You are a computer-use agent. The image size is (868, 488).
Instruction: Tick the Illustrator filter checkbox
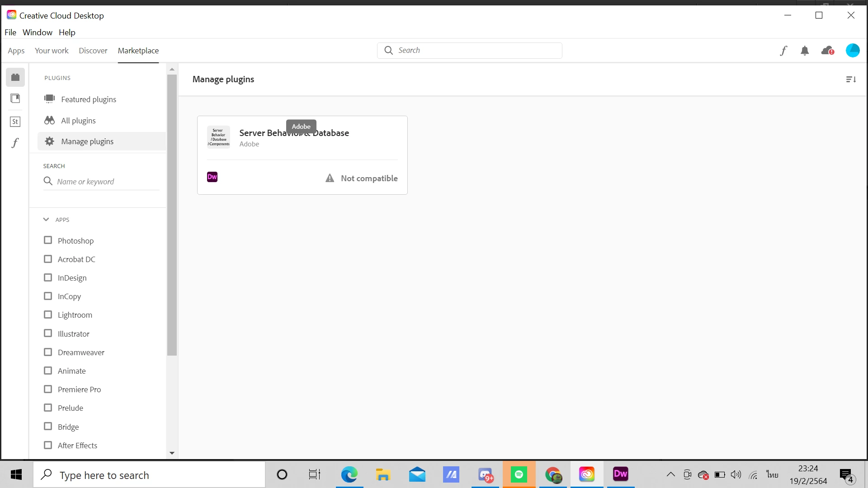point(48,333)
